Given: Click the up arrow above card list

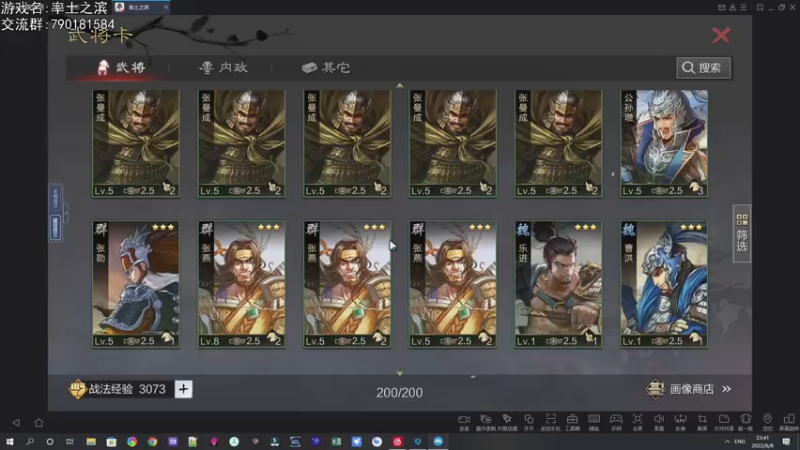Looking at the screenshot, I should [x=399, y=86].
